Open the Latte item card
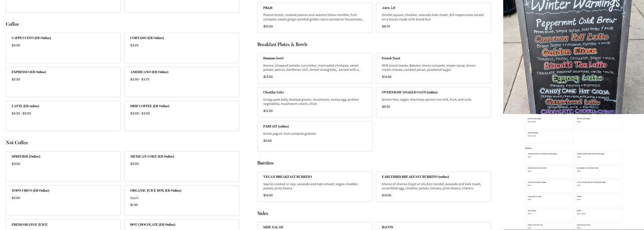644x230 pixels. pyautogui.click(x=63, y=116)
